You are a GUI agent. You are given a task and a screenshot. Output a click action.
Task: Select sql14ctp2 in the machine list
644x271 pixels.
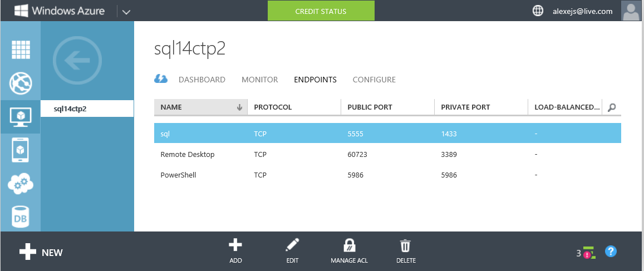(87, 109)
